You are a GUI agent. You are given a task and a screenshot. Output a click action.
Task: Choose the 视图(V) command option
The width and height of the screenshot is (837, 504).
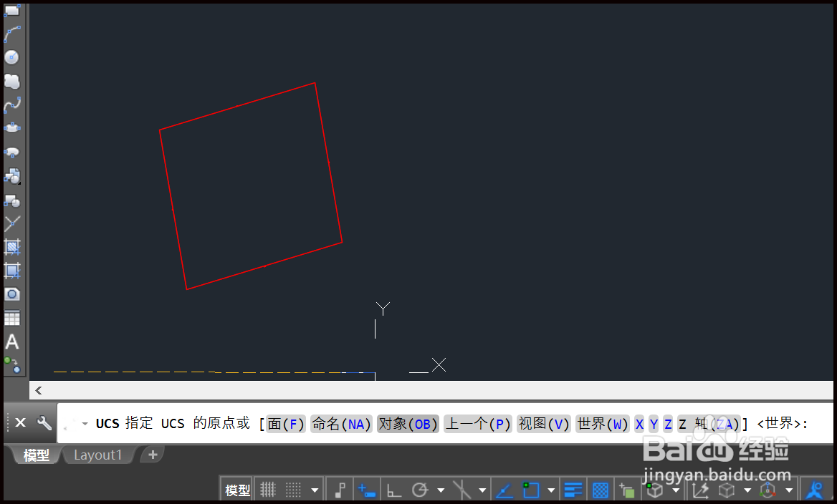[x=544, y=424]
